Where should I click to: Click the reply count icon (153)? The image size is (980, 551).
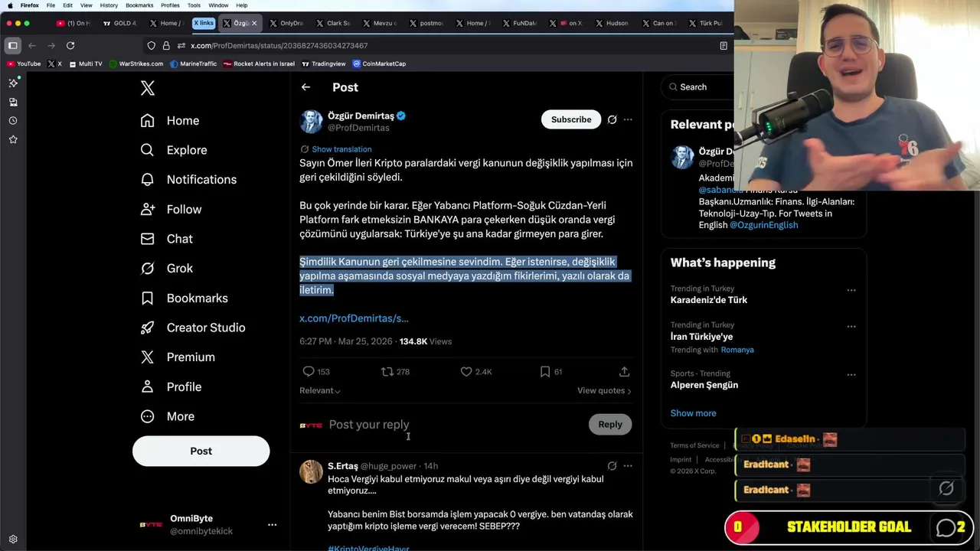309,371
